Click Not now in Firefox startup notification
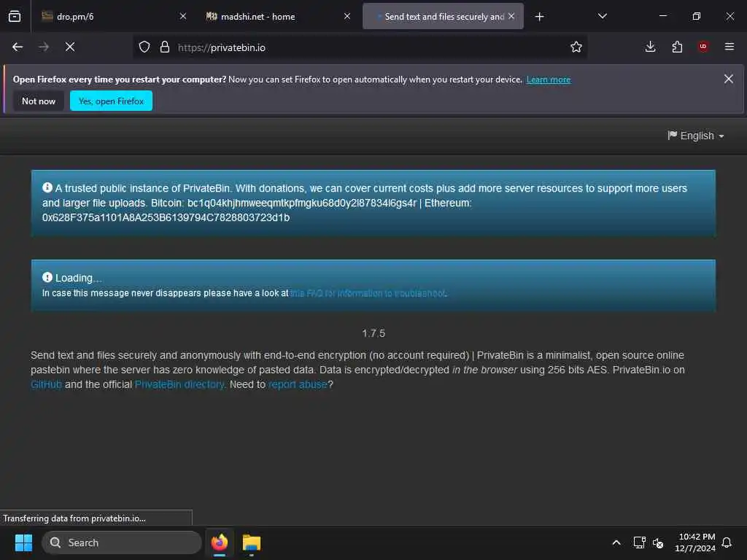Screen dimensions: 747x560 coord(39,101)
